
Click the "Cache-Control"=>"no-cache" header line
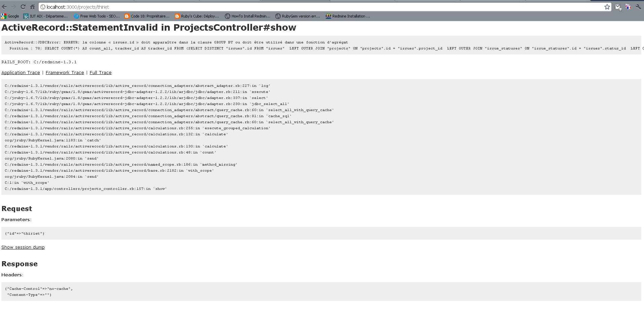coord(39,289)
